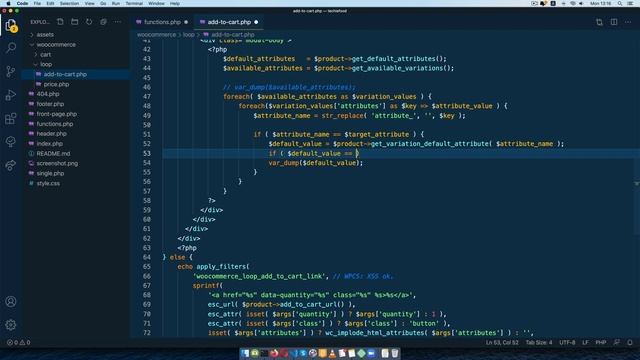Open Explorer more actions ellipsis

click(x=118, y=22)
